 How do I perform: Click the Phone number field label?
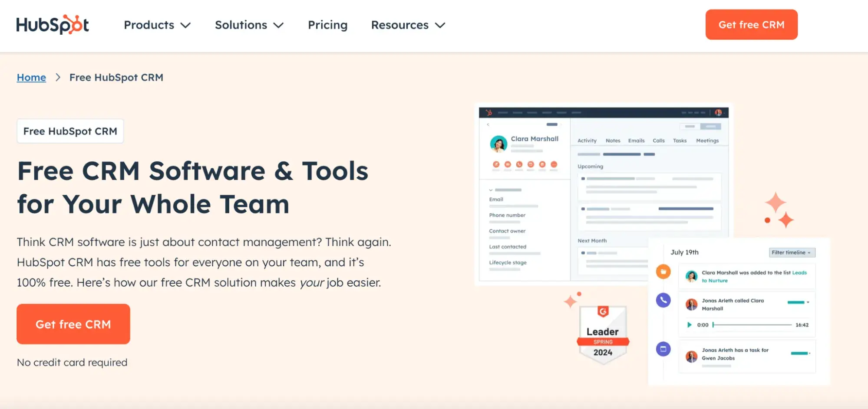click(507, 215)
